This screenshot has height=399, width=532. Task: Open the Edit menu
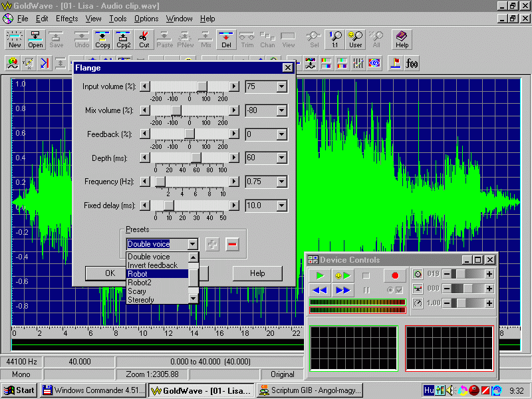(x=42, y=19)
